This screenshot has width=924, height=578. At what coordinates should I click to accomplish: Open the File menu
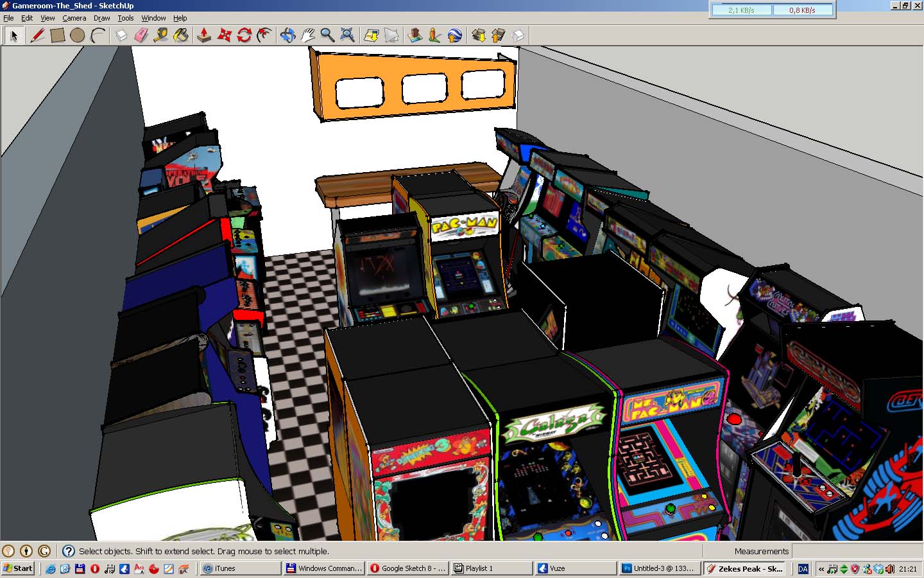pyautogui.click(x=8, y=18)
